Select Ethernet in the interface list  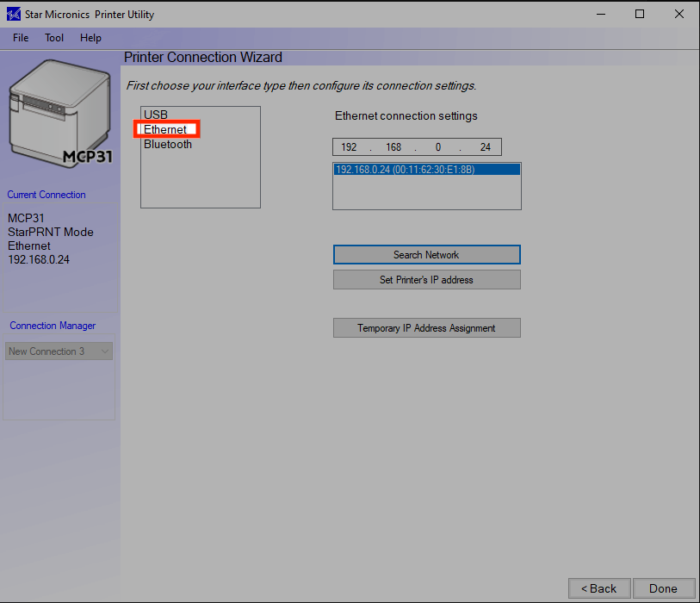pos(166,129)
